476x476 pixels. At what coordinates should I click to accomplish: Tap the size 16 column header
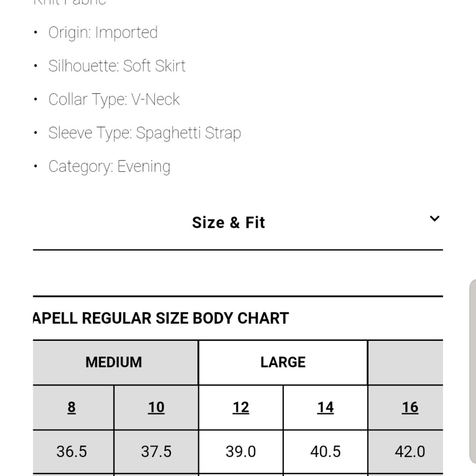click(x=410, y=407)
